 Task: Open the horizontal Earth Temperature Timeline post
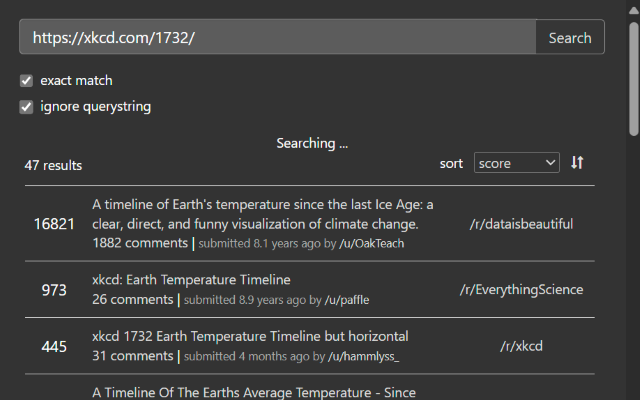click(x=250, y=336)
